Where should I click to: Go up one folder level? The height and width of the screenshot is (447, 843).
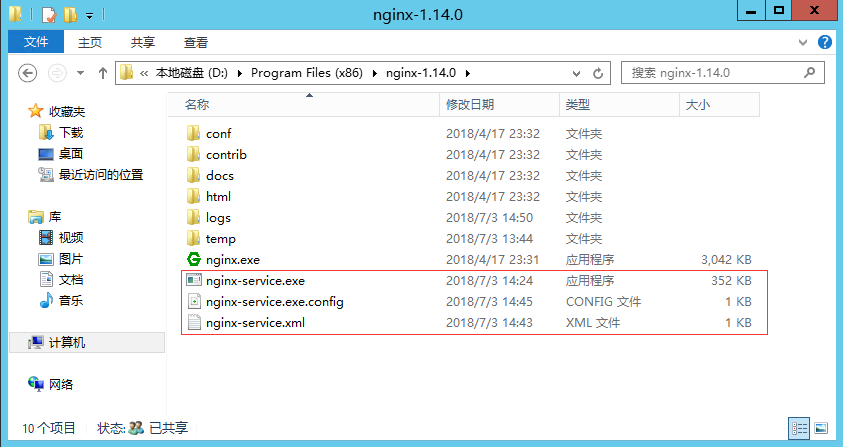103,73
